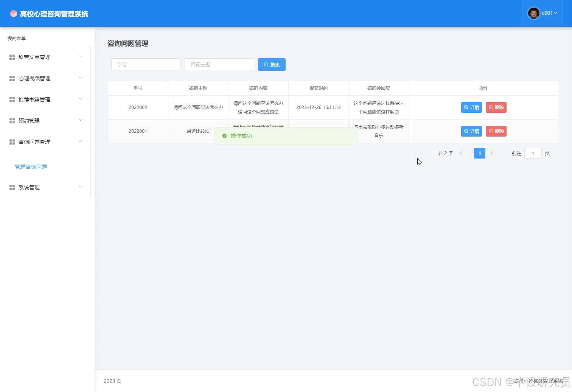Click the 咨询师回复 column header
The height and width of the screenshot is (392, 572).
tap(379, 88)
